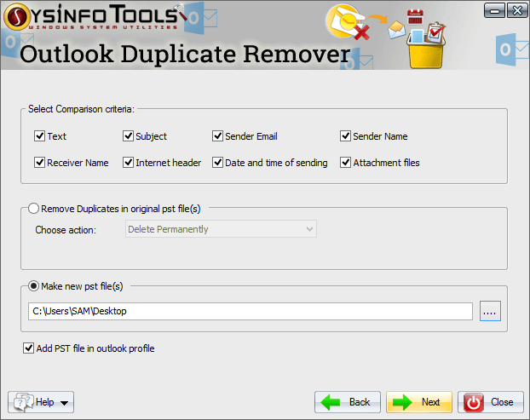This screenshot has height=420, width=530.
Task: Toggle the Internet header checkbox
Action: pyautogui.click(x=128, y=163)
